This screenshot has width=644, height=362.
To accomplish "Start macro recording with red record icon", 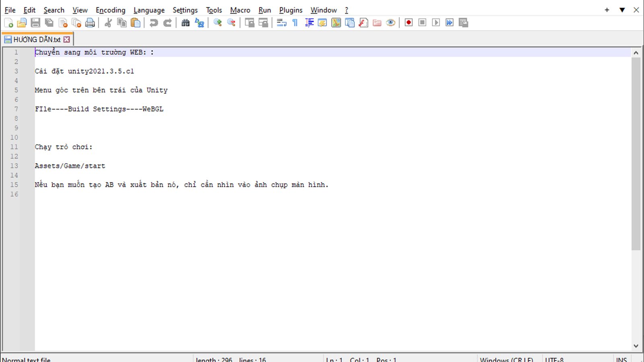I will point(409,23).
